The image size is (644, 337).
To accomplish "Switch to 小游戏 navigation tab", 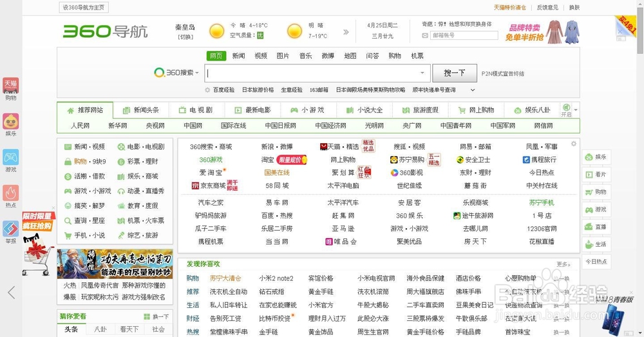I will (308, 110).
